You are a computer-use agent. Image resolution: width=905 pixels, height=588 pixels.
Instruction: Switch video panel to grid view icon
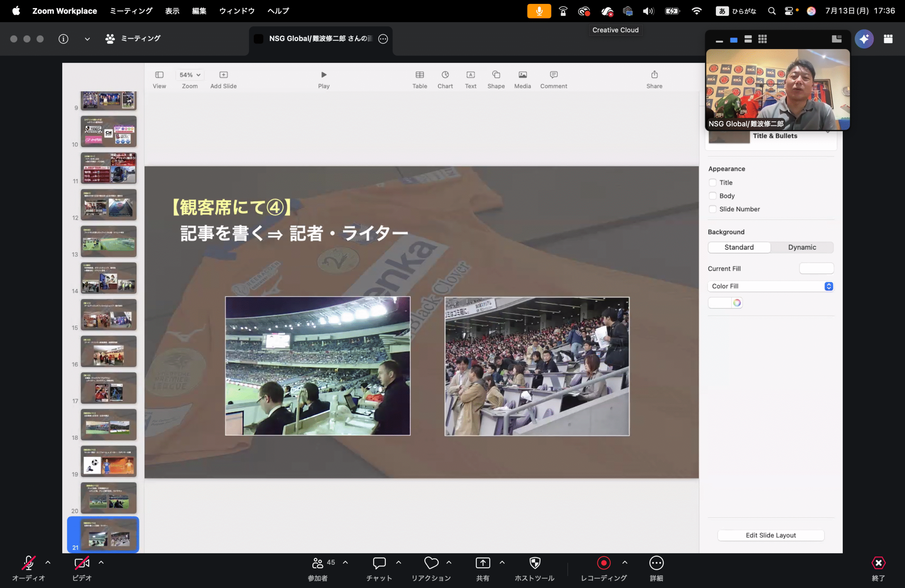pos(762,39)
